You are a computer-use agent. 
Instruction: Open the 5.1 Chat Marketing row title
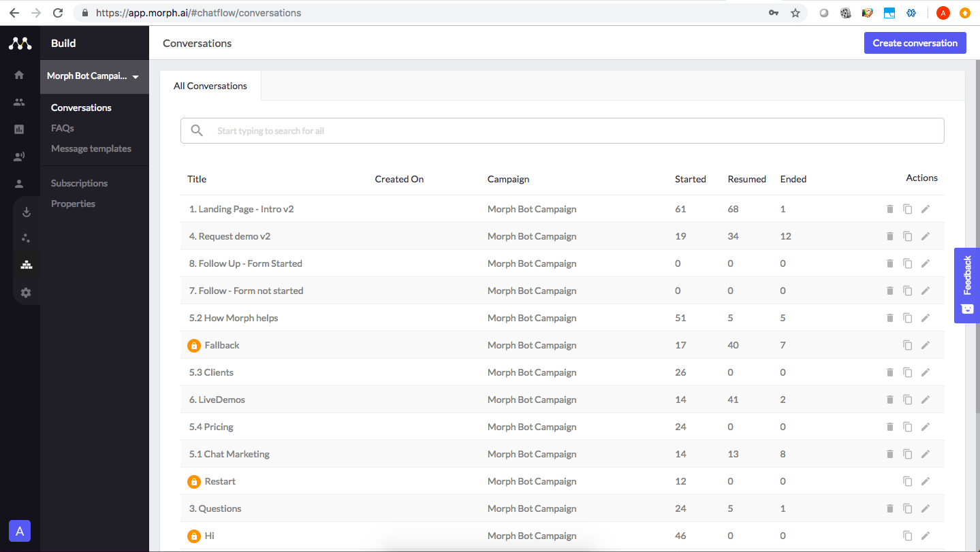point(230,454)
